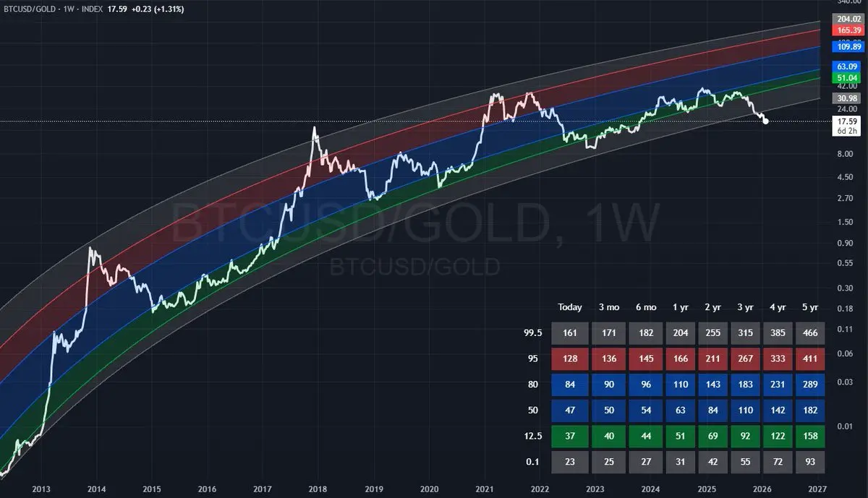Click the blue 231 cell under 4 yr
868x498 pixels.
777,385
